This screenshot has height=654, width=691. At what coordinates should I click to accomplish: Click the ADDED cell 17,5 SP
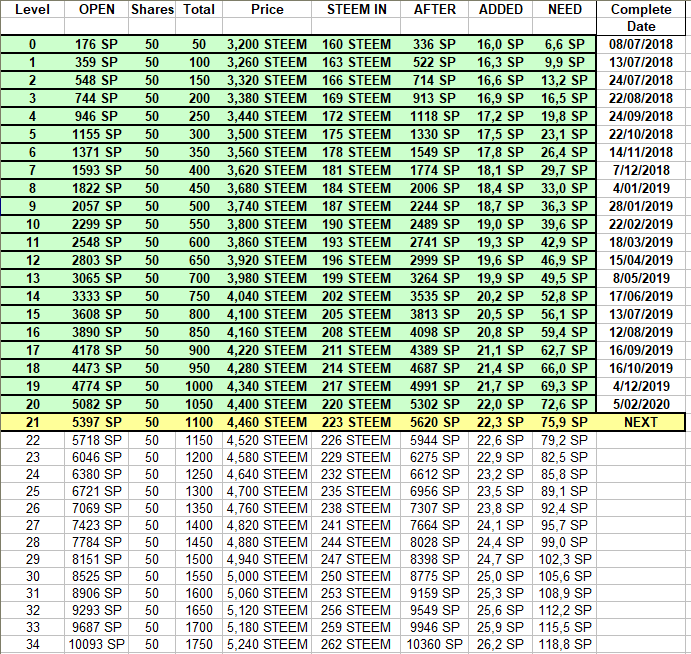point(501,134)
